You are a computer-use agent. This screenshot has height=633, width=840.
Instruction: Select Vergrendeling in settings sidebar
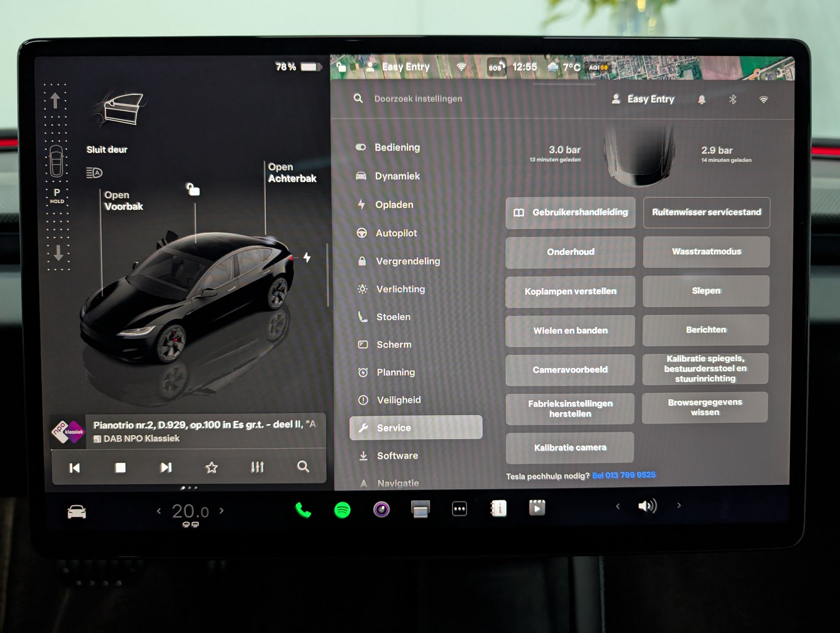[x=408, y=261]
